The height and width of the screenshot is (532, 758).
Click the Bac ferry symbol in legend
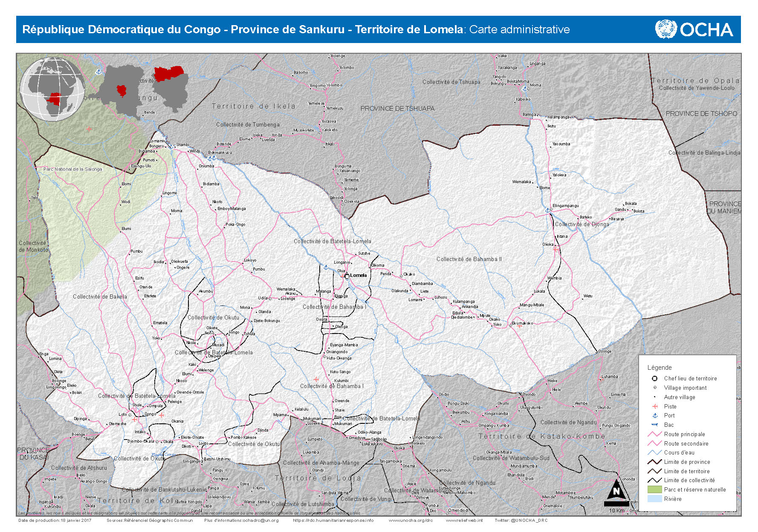(x=655, y=425)
